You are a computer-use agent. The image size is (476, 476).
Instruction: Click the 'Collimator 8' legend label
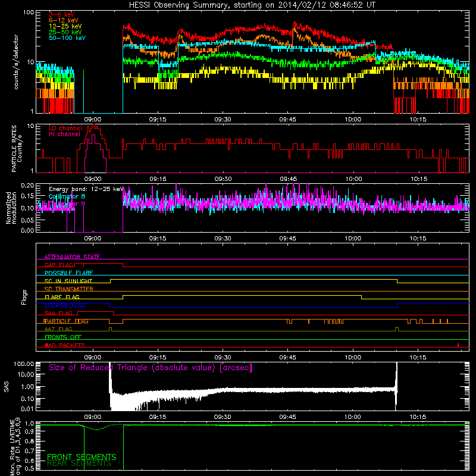point(67,196)
